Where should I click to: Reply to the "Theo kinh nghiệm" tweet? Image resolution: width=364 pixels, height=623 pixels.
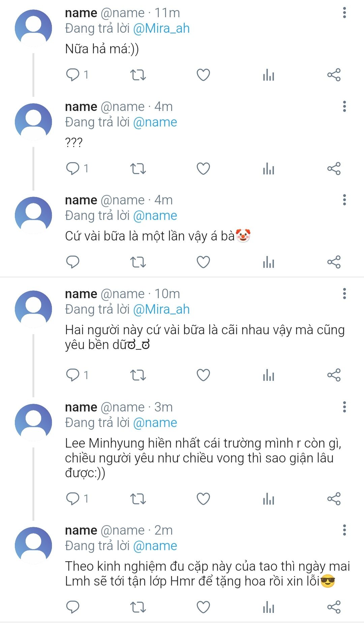point(73,607)
